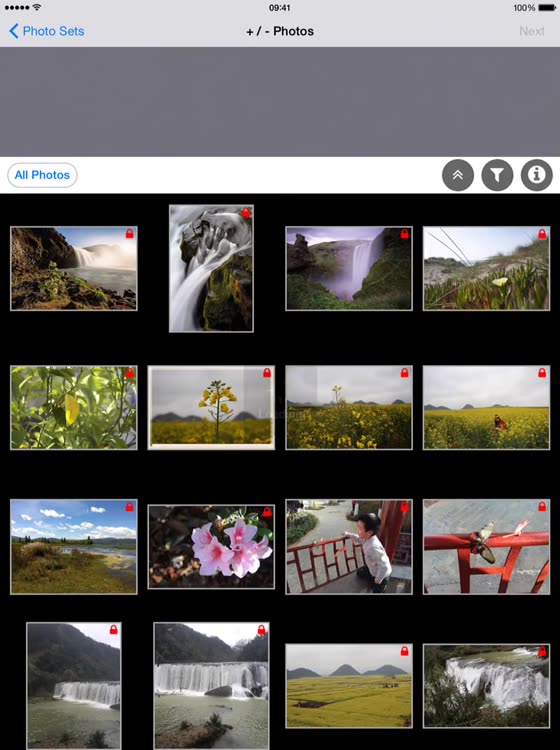The image size is (560, 750).
Task: Tap the battery indicator in status bar
Action: [x=547, y=8]
